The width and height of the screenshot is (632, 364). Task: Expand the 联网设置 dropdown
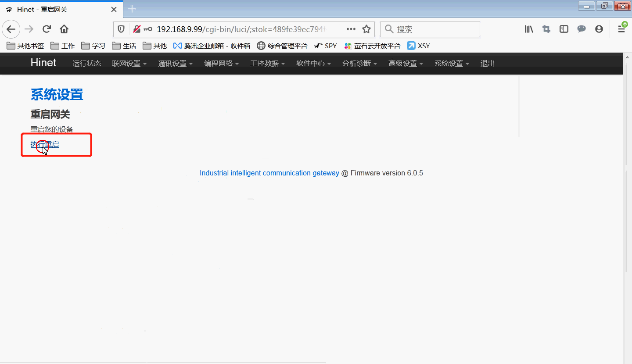tap(126, 63)
